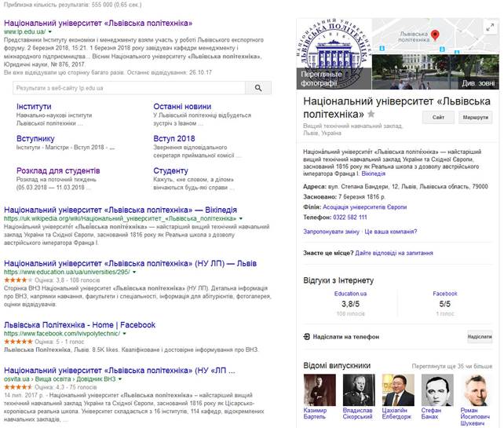Open the Вікіпедія result title
Viewport: 504px width, 428px height.
pyautogui.click(x=120, y=210)
